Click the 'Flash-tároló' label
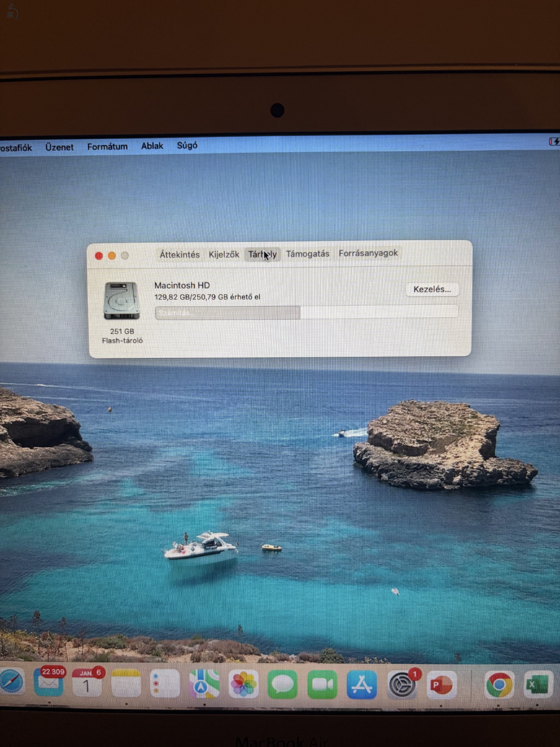 click(122, 341)
